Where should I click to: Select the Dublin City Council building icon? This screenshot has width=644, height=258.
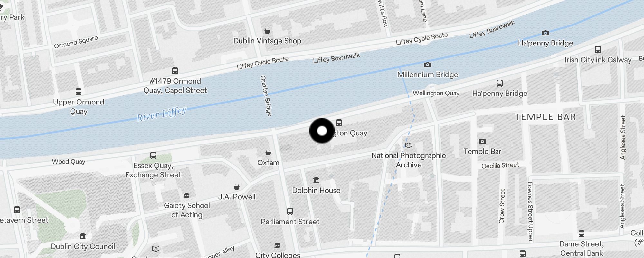point(83,236)
